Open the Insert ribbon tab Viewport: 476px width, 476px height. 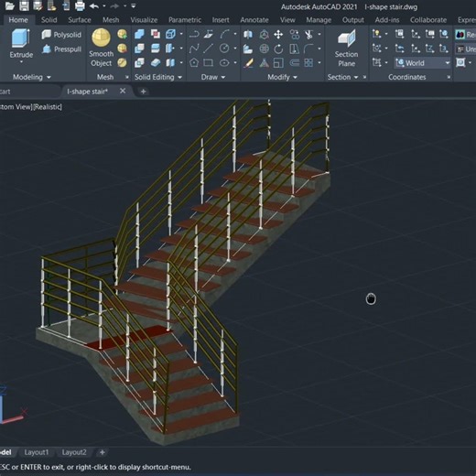tap(221, 20)
